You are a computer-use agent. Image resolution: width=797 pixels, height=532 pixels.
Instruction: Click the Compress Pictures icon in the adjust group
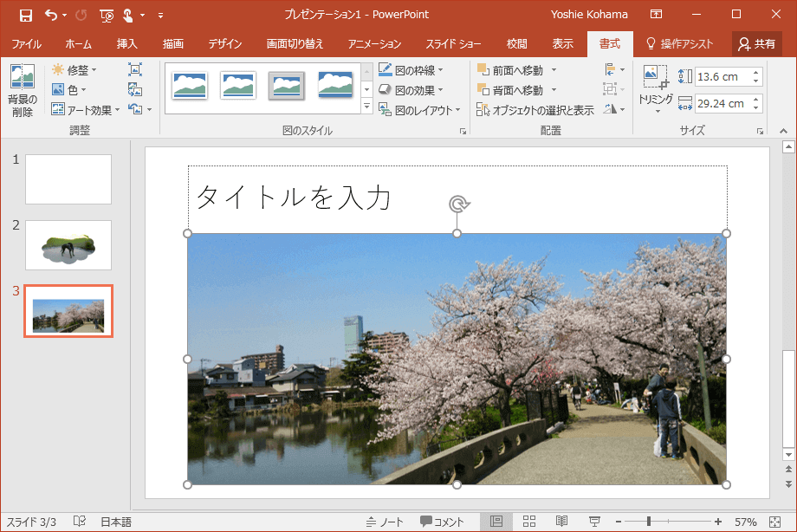(x=135, y=69)
